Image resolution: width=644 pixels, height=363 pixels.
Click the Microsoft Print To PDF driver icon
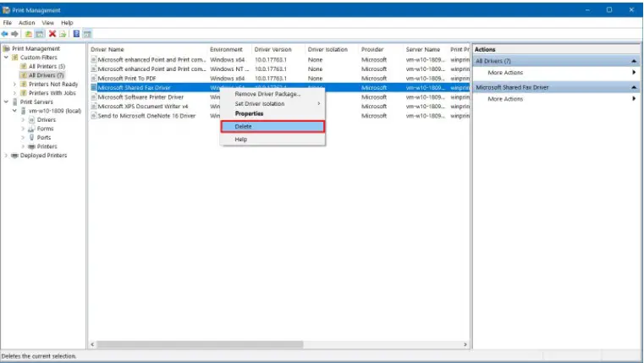[94, 79]
